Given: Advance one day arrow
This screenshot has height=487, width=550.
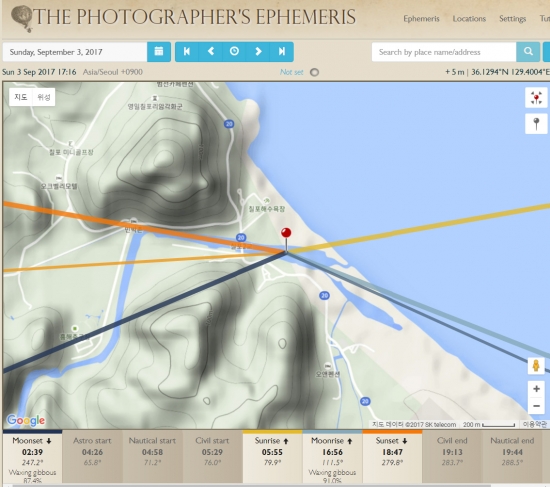Looking at the screenshot, I should tap(258, 52).
